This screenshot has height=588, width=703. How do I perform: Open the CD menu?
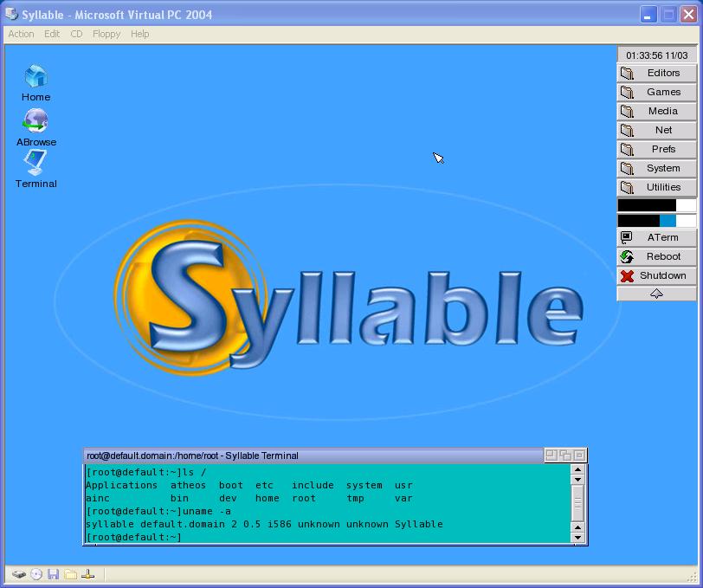pos(77,34)
